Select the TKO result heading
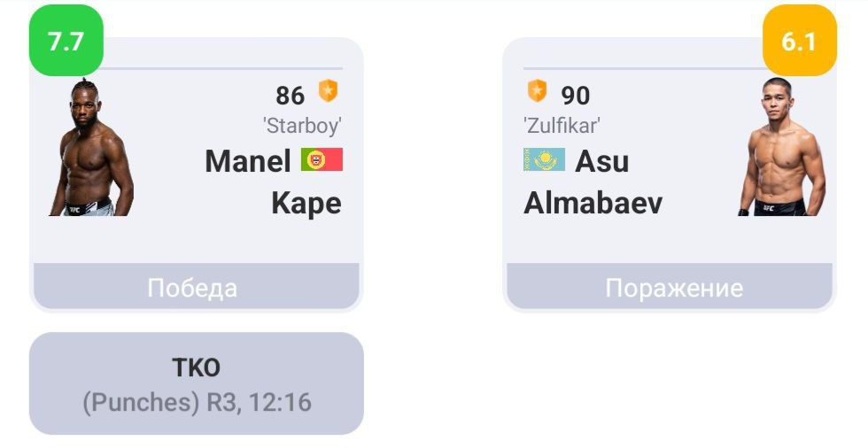The image size is (868, 448). pos(196,367)
